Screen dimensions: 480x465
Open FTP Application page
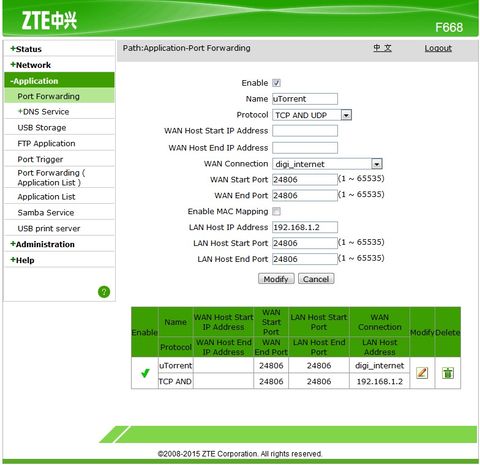pyautogui.click(x=46, y=144)
